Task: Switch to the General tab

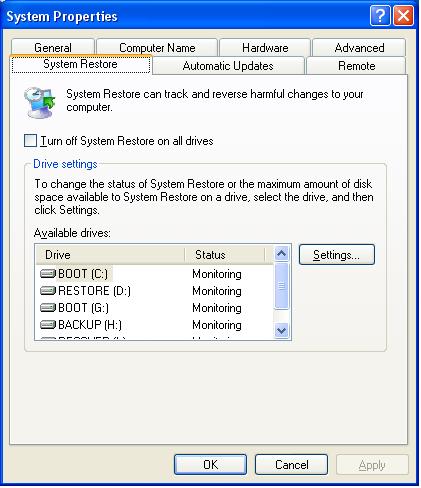Action: pyautogui.click(x=53, y=47)
